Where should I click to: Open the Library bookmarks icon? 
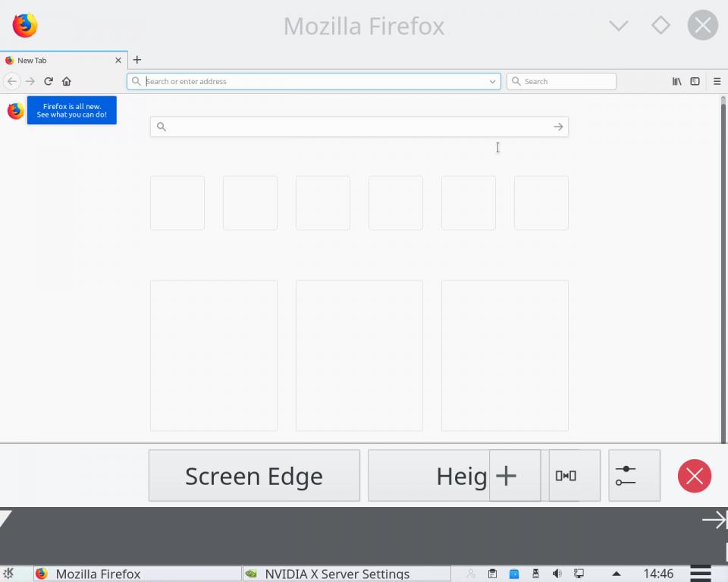(x=676, y=81)
